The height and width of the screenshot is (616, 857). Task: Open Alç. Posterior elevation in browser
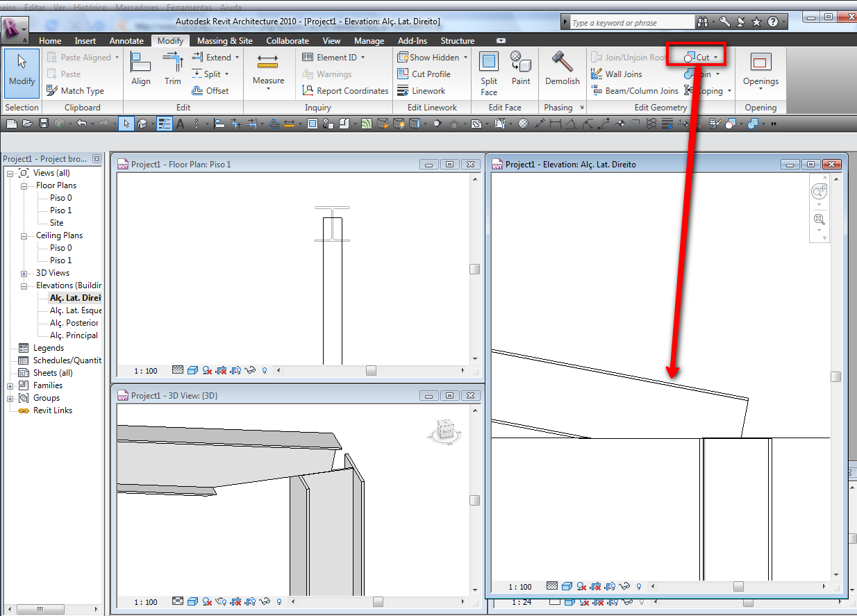(x=74, y=323)
